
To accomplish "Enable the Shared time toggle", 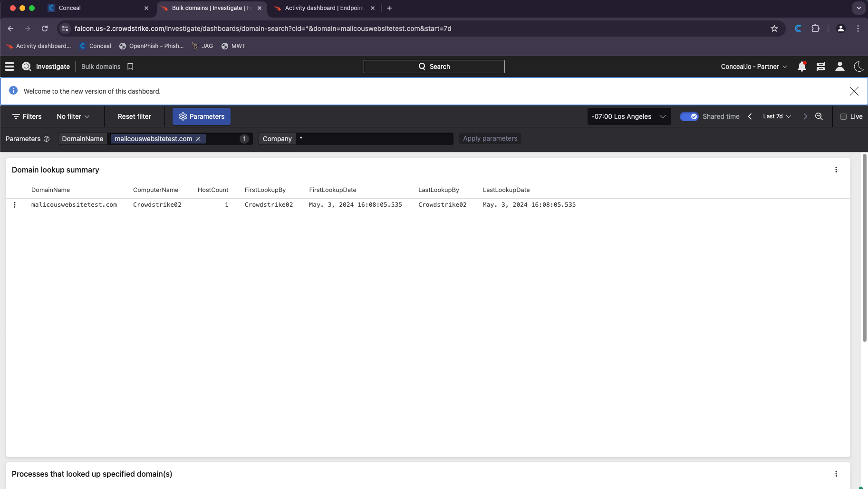I will [690, 116].
